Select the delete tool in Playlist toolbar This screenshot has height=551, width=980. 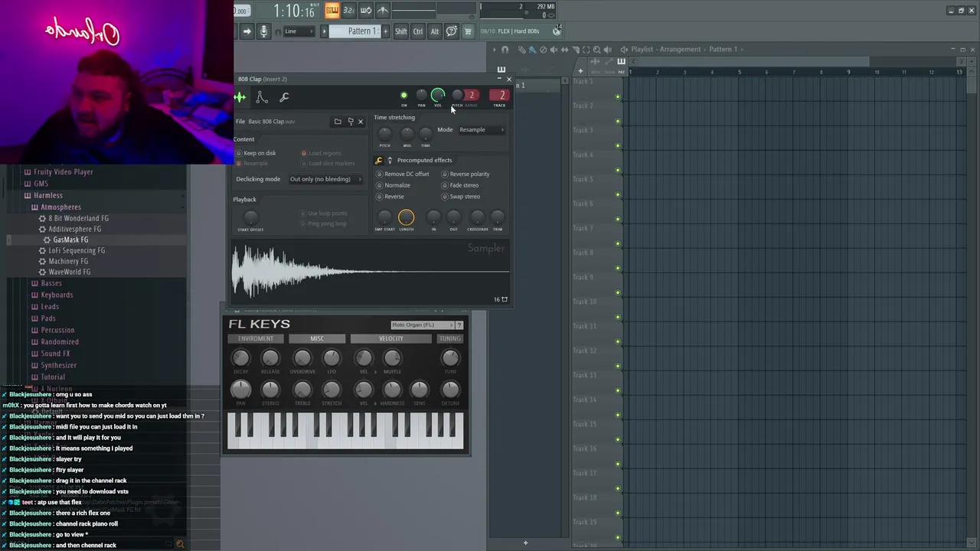[543, 50]
